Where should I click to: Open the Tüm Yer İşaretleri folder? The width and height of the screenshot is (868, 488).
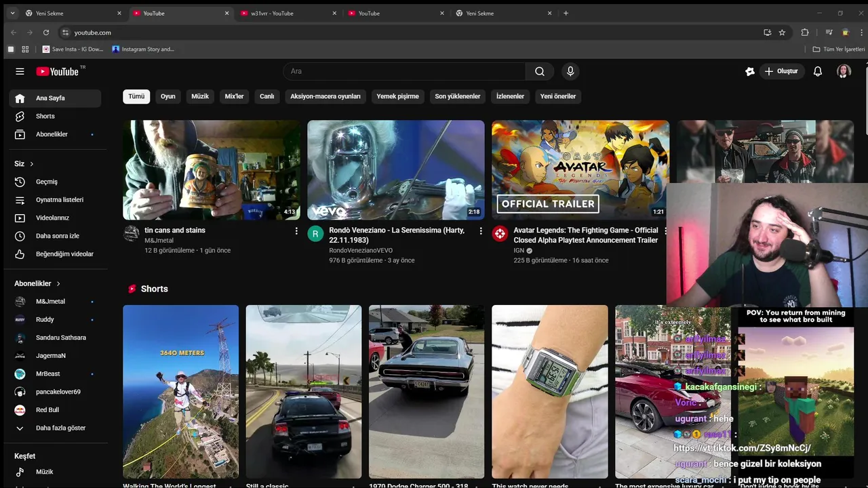pyautogui.click(x=839, y=49)
